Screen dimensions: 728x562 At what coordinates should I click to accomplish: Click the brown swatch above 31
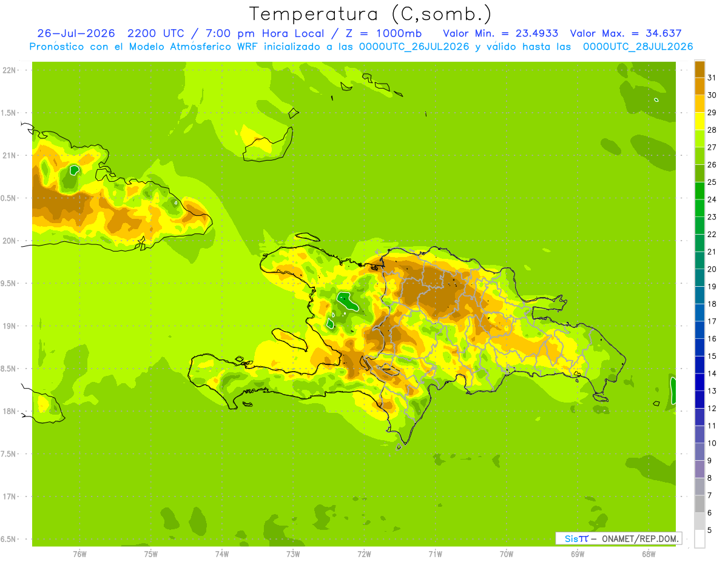click(699, 69)
